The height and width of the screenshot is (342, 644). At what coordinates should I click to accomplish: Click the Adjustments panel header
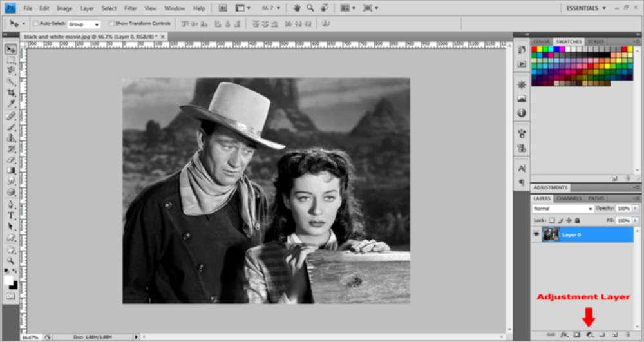(551, 187)
